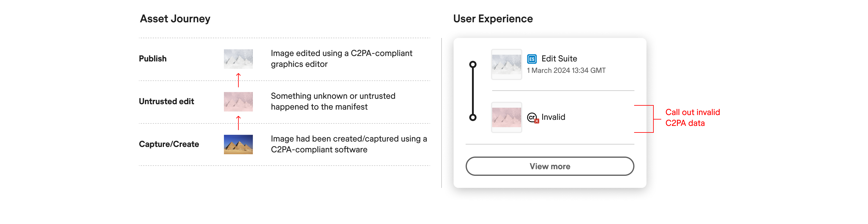868x224 pixels.
Task: Select the Publish stage snowy thumbnail
Action: click(238, 59)
